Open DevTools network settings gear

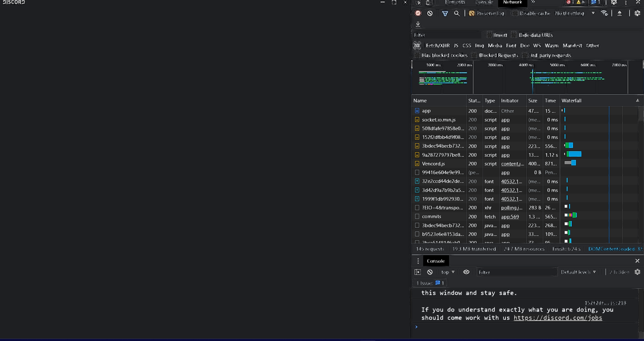pos(638,13)
